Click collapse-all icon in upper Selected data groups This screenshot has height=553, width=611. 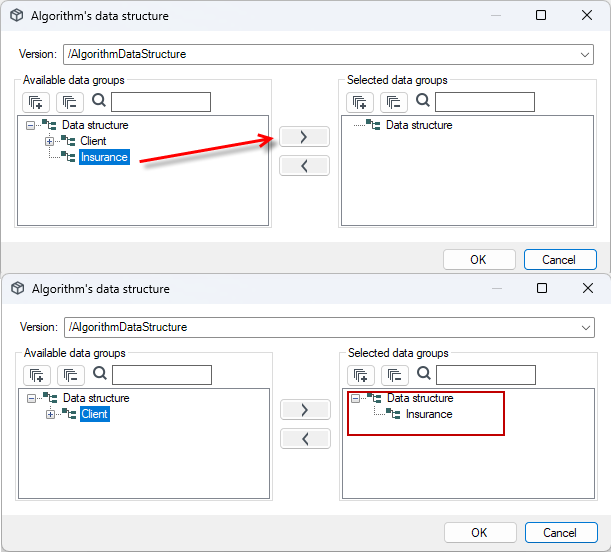(394, 102)
